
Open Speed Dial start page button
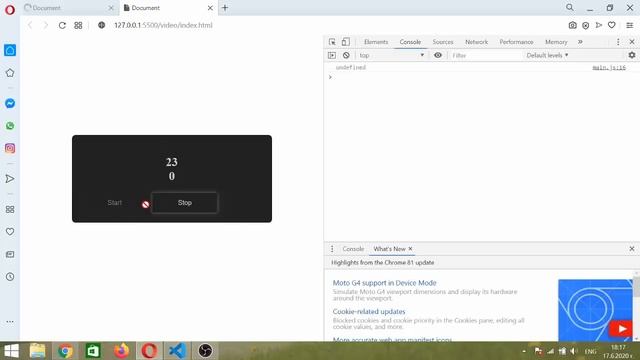click(x=78, y=25)
